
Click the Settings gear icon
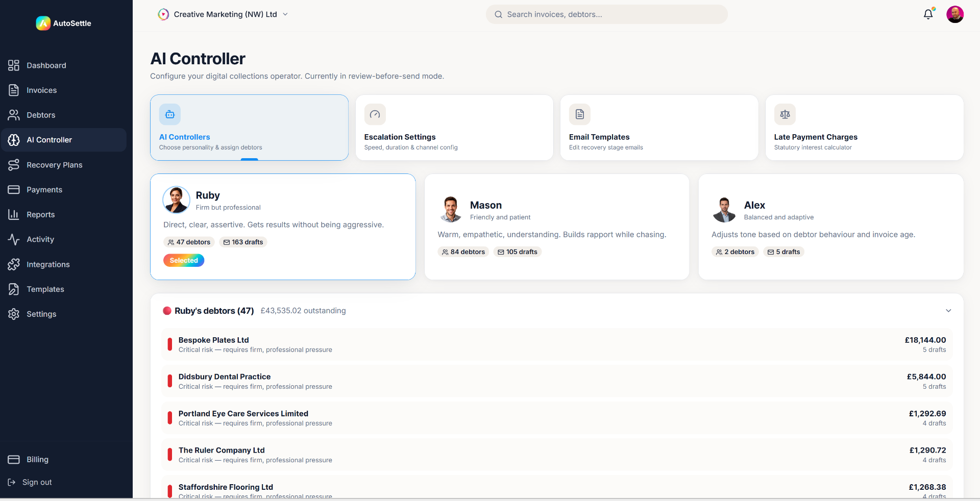click(x=14, y=314)
